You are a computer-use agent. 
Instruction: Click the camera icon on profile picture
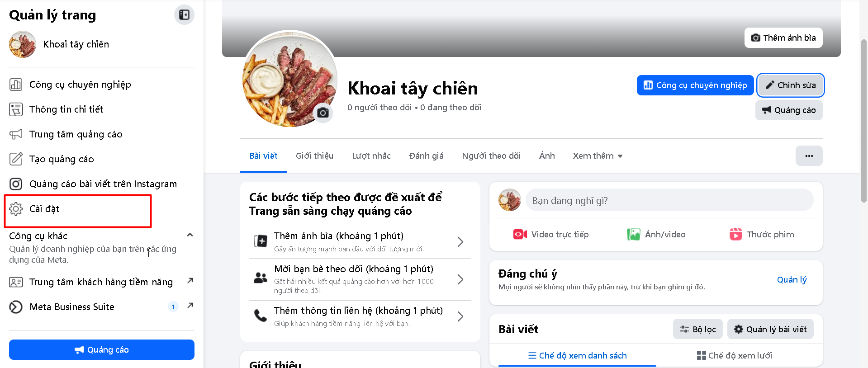tap(323, 113)
